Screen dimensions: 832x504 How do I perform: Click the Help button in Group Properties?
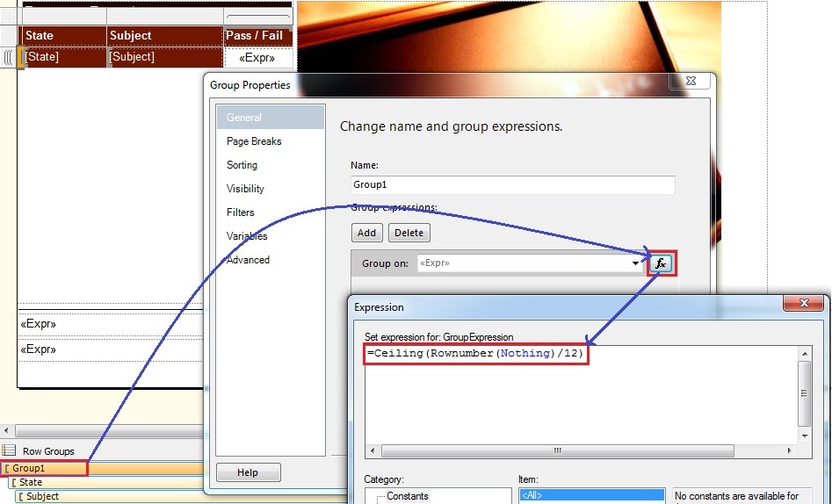(248, 472)
